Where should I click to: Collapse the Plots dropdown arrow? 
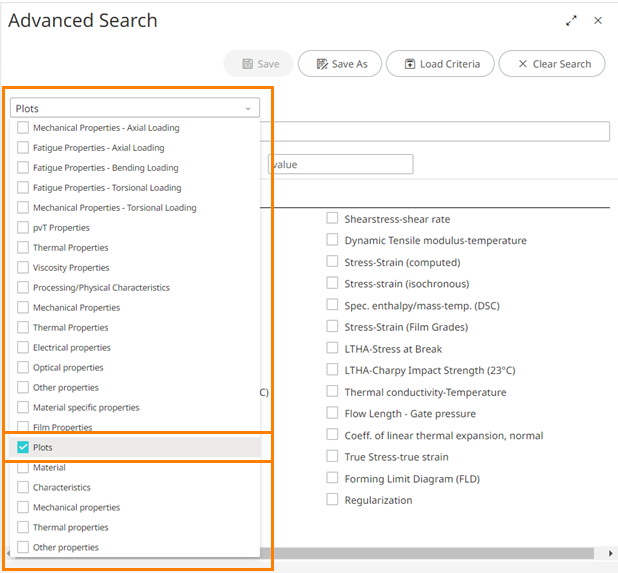click(x=247, y=108)
